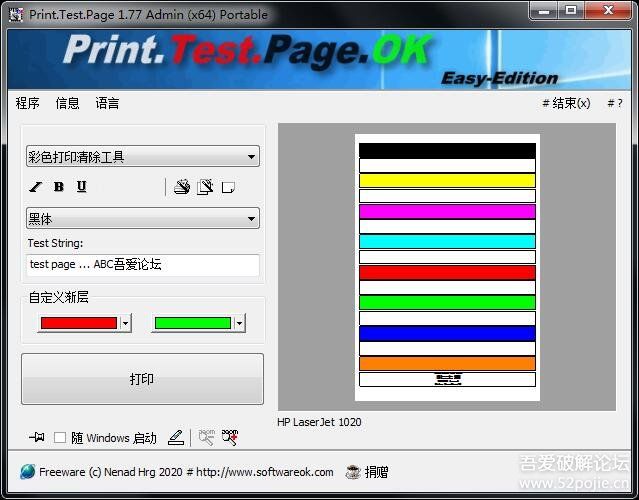Click the # ? help menu item
The width and height of the screenshot is (639, 500).
click(615, 103)
